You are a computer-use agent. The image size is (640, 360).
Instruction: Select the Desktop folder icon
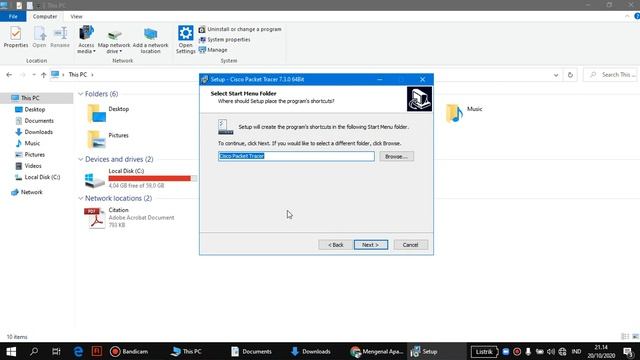(97, 113)
